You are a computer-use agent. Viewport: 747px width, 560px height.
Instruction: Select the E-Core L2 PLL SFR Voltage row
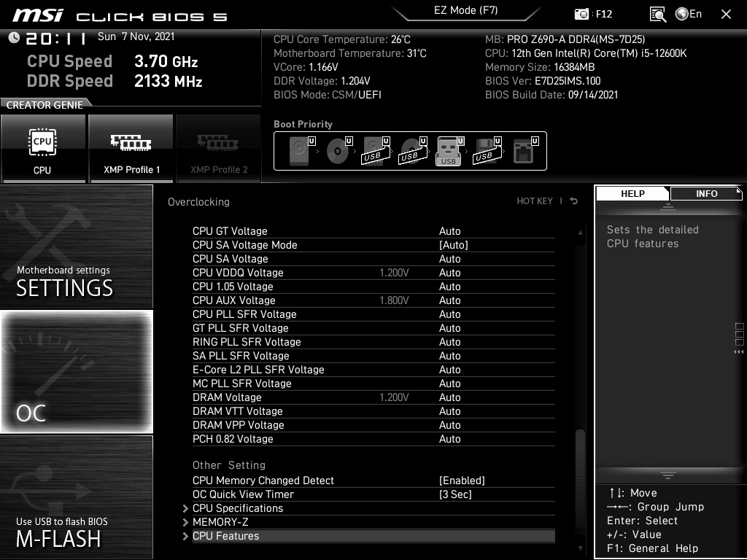pyautogui.click(x=373, y=370)
